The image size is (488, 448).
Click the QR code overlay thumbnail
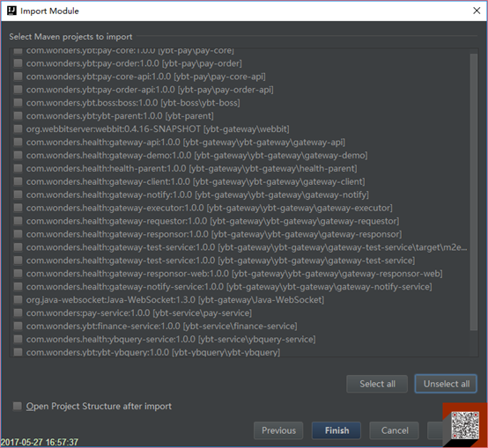pos(465,425)
